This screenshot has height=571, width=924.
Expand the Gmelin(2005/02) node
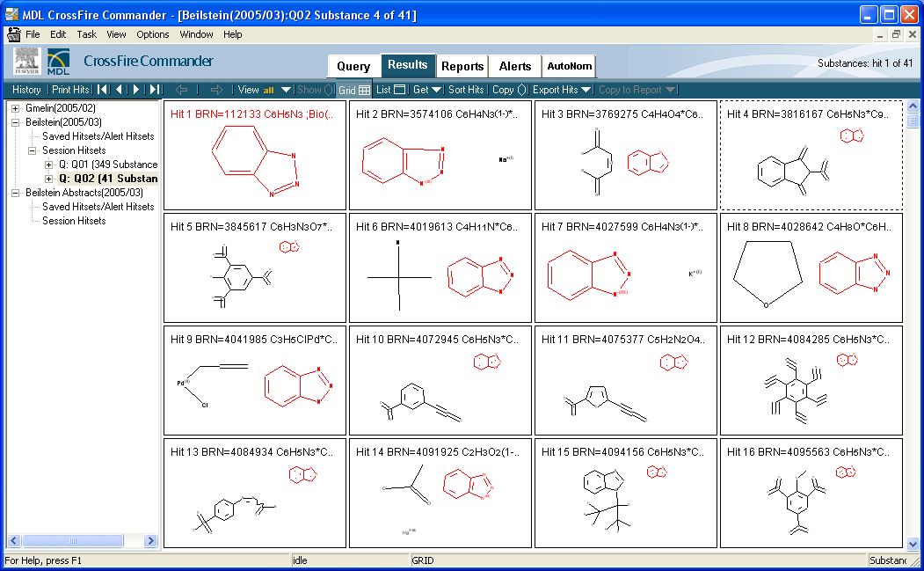pyautogui.click(x=15, y=108)
